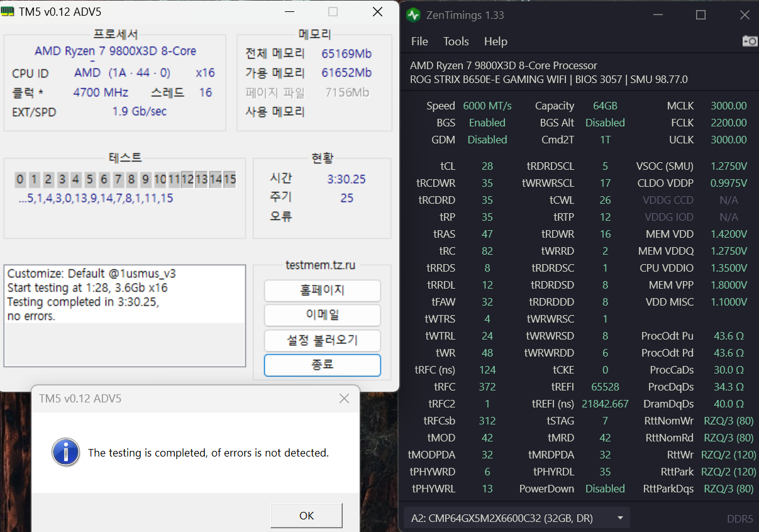
Task: Click the tREFI value of 65528
Action: pos(605,387)
